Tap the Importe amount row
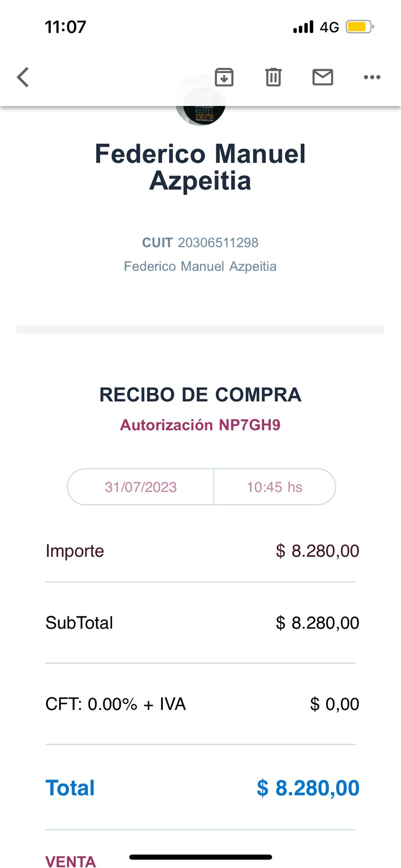Screen dimensions: 401x868 (200, 551)
